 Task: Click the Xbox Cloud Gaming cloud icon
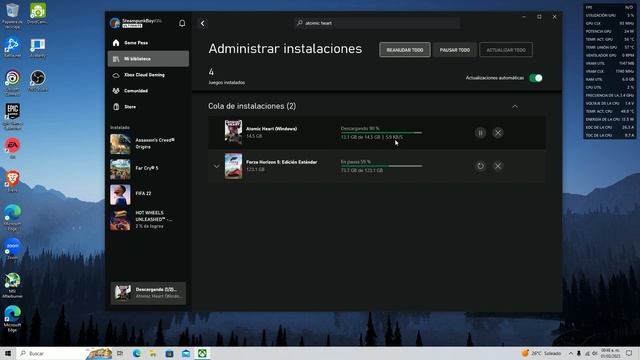(x=116, y=75)
